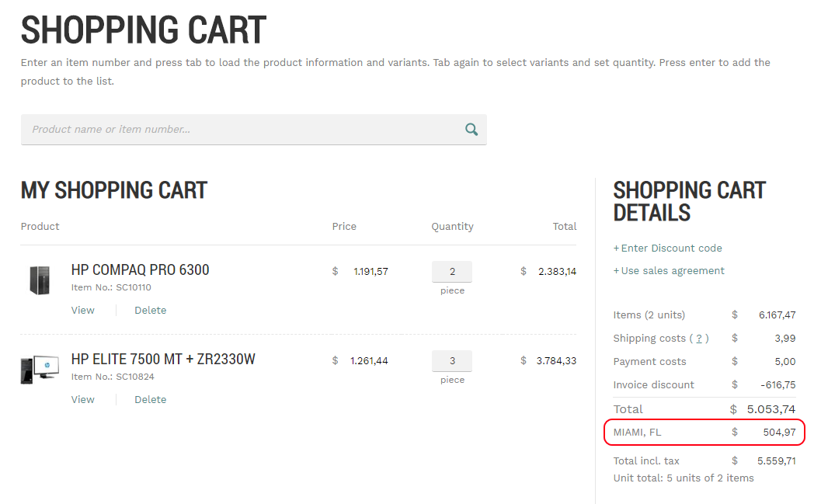821x504 pixels.
Task: Select quantity field for HP Compaq Pro 6300
Action: tap(452, 272)
